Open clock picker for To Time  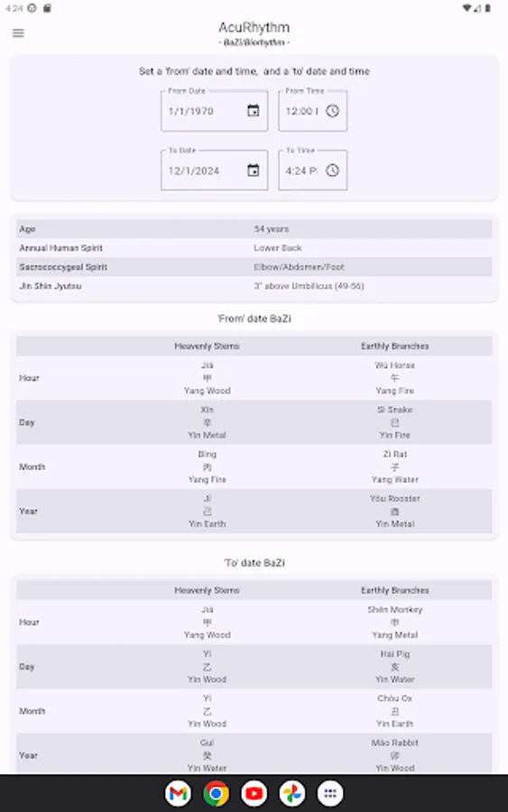pyautogui.click(x=332, y=171)
